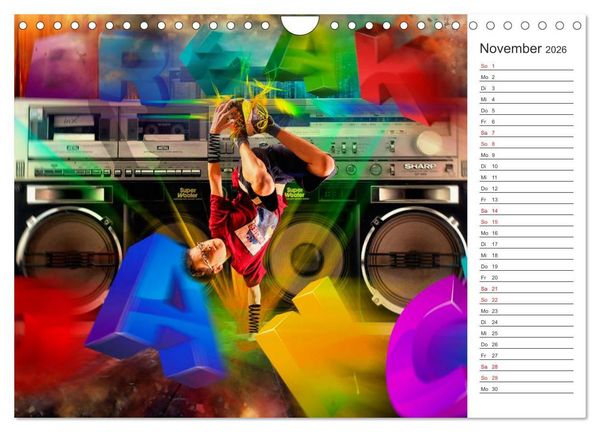Viewport: 600px width, 432px height.
Task: Select the row Mo 23
Action: click(x=527, y=311)
